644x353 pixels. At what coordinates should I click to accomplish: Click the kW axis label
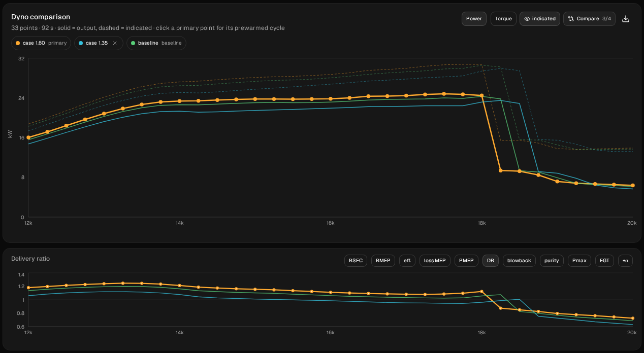10,134
